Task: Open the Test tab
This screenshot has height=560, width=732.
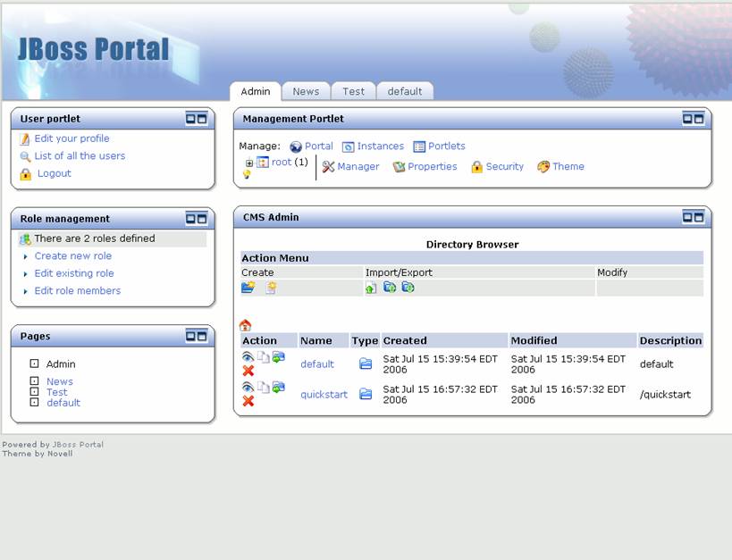Action: (353, 91)
